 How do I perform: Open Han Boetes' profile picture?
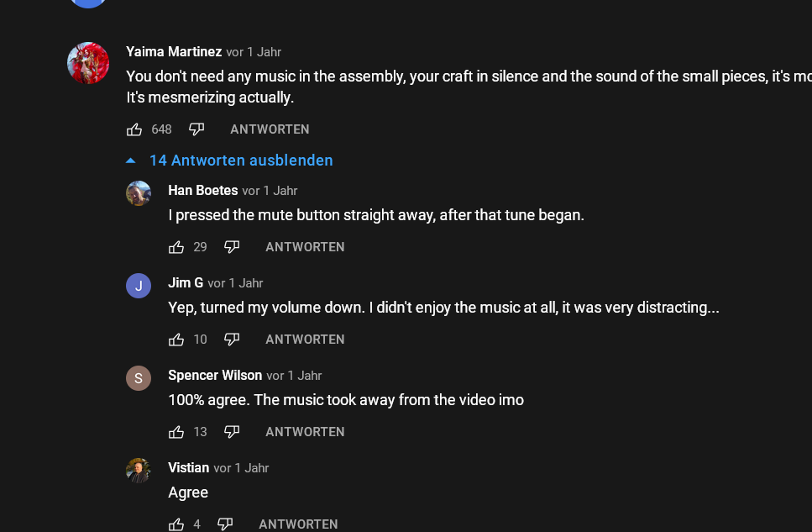pyautogui.click(x=139, y=193)
